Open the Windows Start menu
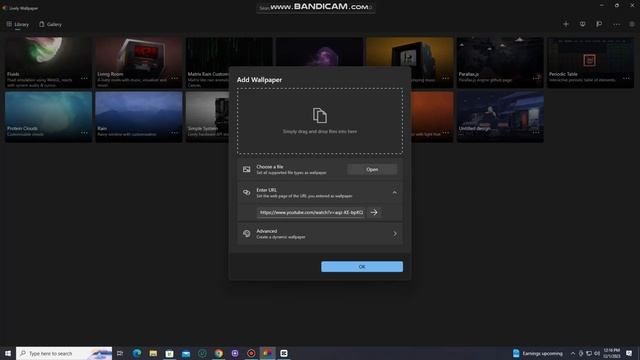Screen dimensions: 640x360 8,353
